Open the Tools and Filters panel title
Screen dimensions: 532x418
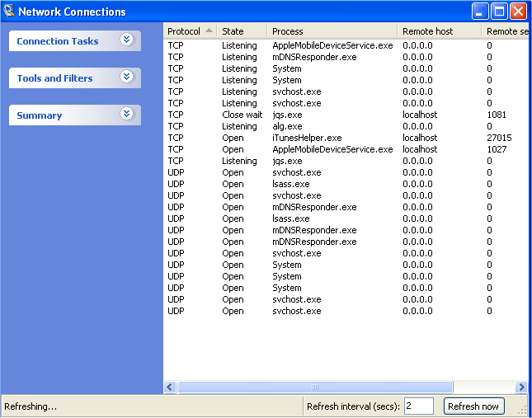coord(54,78)
